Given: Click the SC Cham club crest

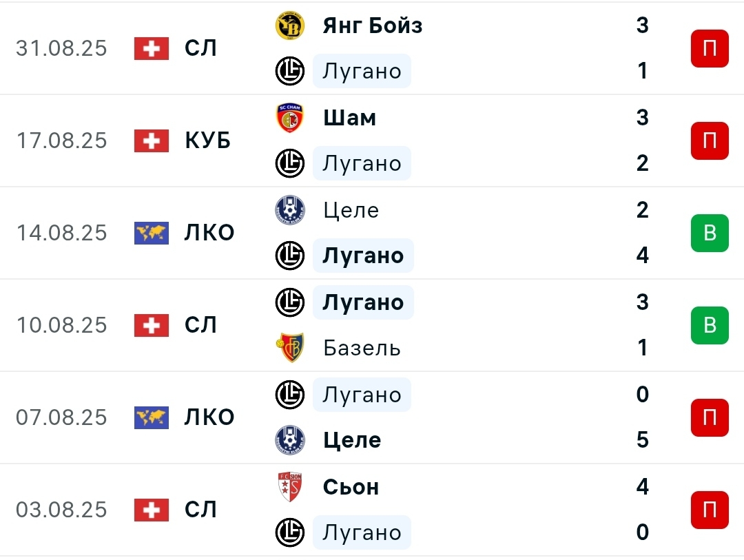Looking at the screenshot, I should 290,118.
